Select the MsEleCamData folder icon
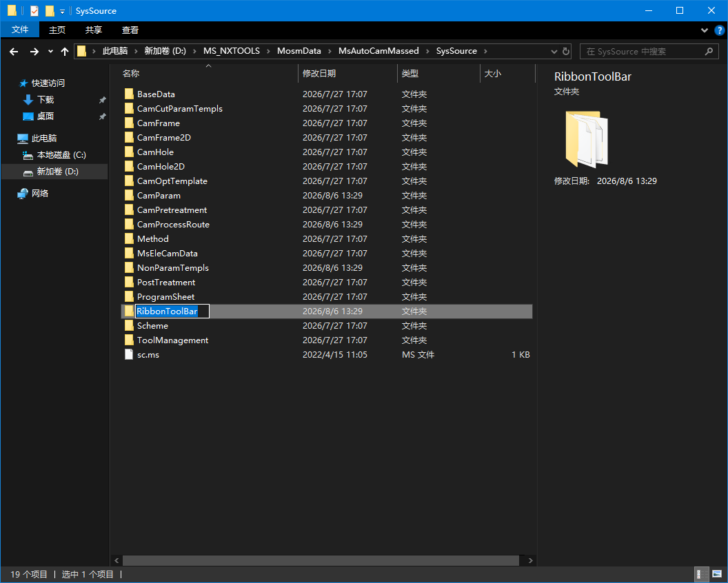728x583 pixels. (x=129, y=254)
